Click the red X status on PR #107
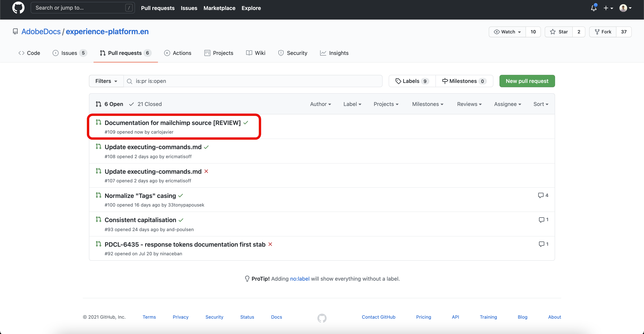This screenshot has width=644, height=334. coord(206,171)
